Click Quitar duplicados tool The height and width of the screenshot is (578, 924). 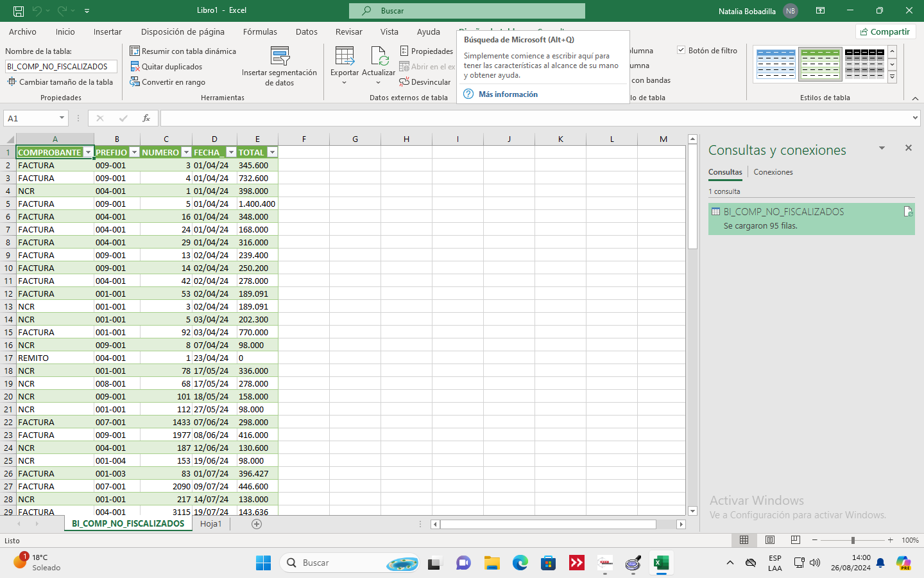click(171, 67)
